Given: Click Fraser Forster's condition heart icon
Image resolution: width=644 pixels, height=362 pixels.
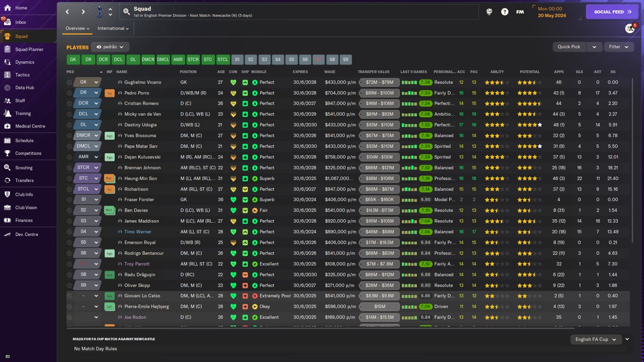Looking at the screenshot, I should (x=233, y=200).
